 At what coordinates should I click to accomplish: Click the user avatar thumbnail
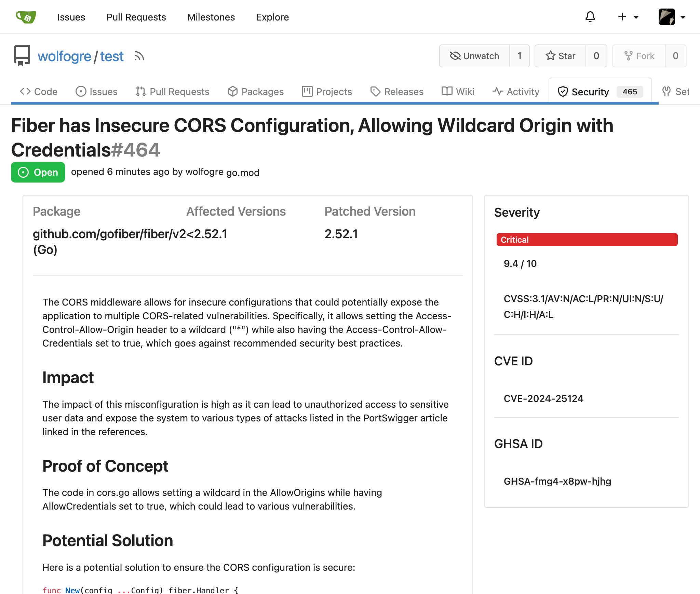click(x=667, y=17)
